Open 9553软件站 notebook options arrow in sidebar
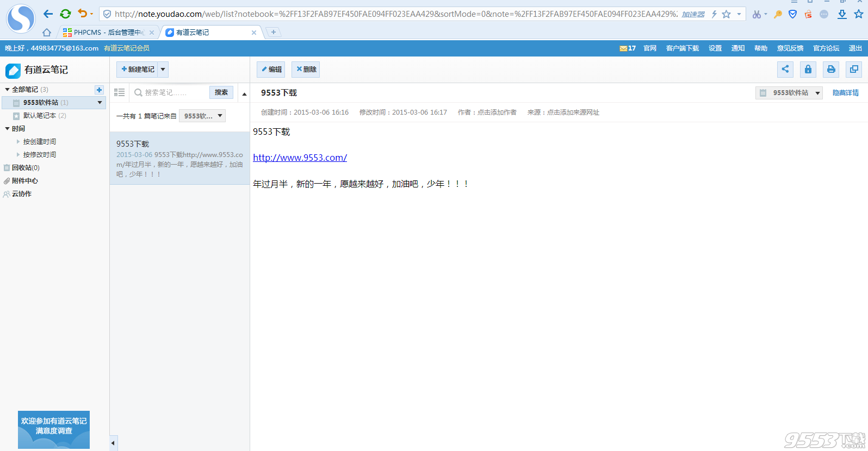Screen dimensions: 868x451 [x=100, y=102]
